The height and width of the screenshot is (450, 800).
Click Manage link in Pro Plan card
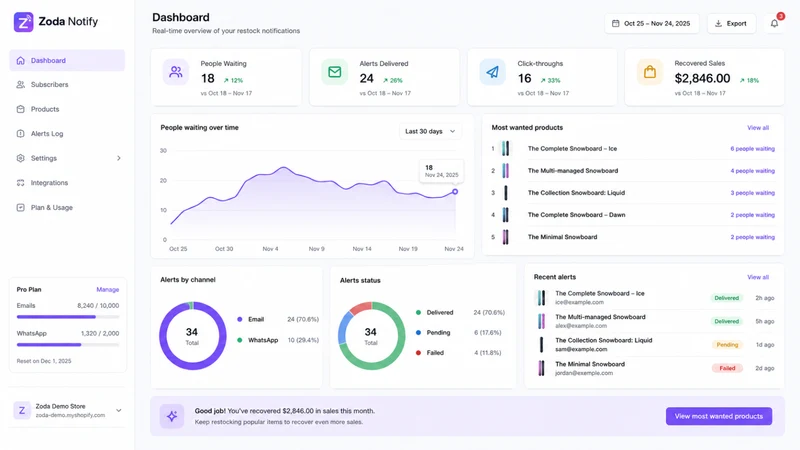pos(108,289)
